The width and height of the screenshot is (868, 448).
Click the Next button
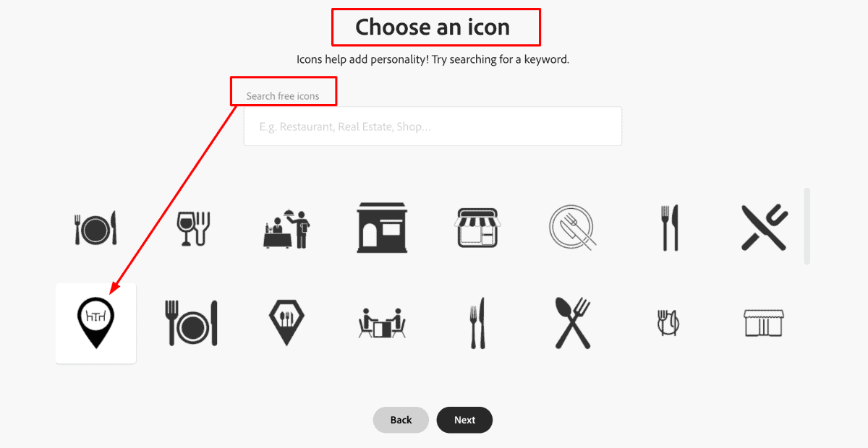[464, 420]
